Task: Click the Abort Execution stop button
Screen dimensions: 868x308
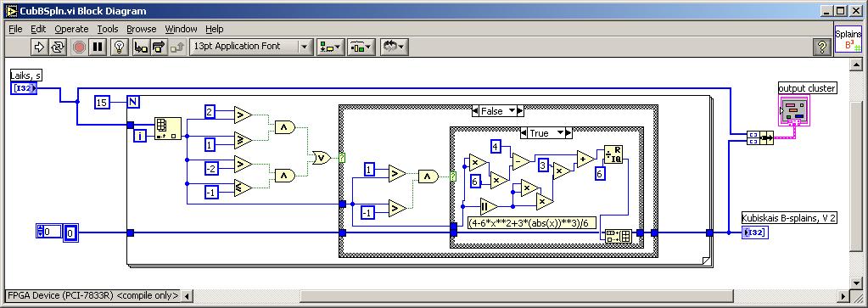Action: coord(79,47)
